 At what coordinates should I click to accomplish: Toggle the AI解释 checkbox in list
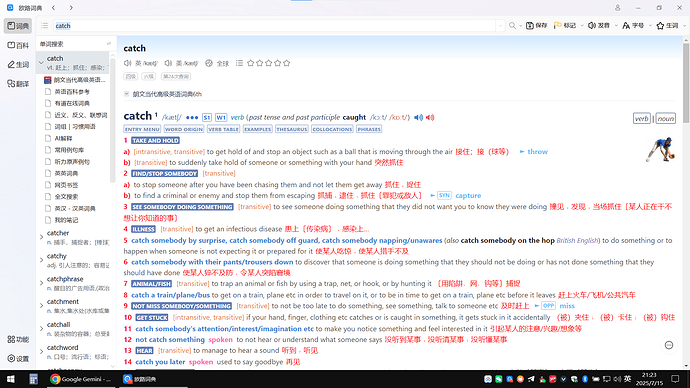coord(48,138)
